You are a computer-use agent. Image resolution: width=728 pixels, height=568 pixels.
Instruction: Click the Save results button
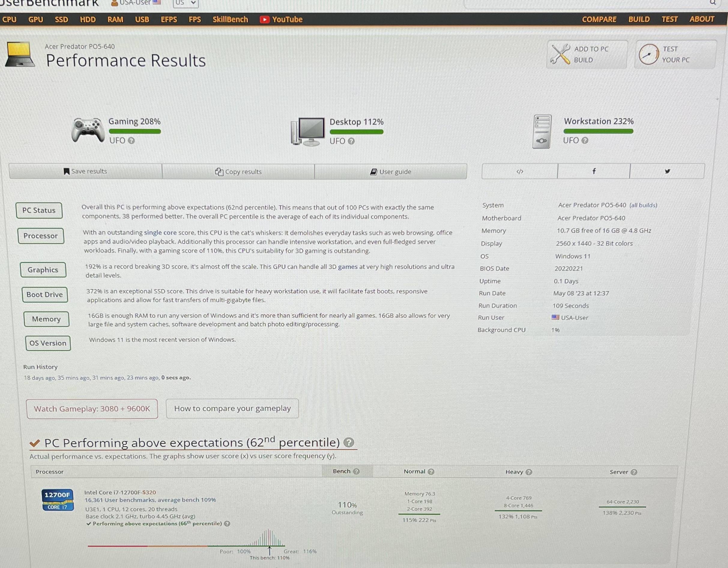tap(85, 171)
